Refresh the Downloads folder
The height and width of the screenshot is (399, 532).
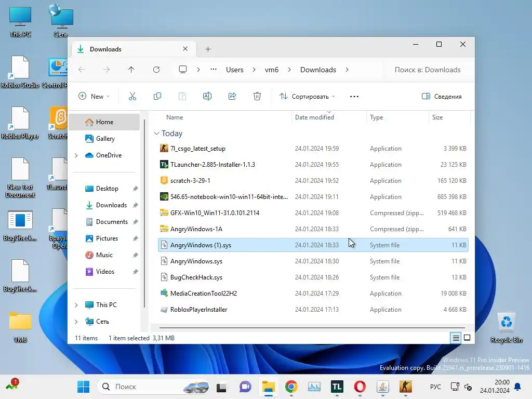coord(156,70)
